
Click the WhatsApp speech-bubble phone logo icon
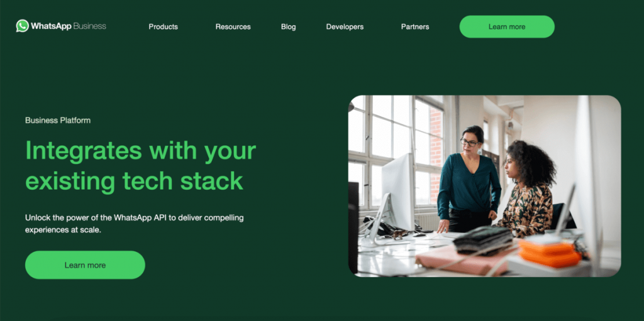22,26
